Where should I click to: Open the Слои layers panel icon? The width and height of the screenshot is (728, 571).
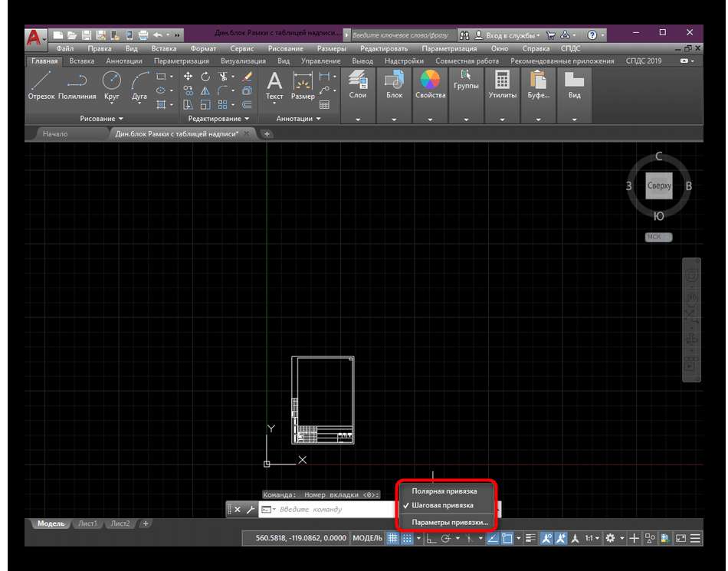pos(357,81)
